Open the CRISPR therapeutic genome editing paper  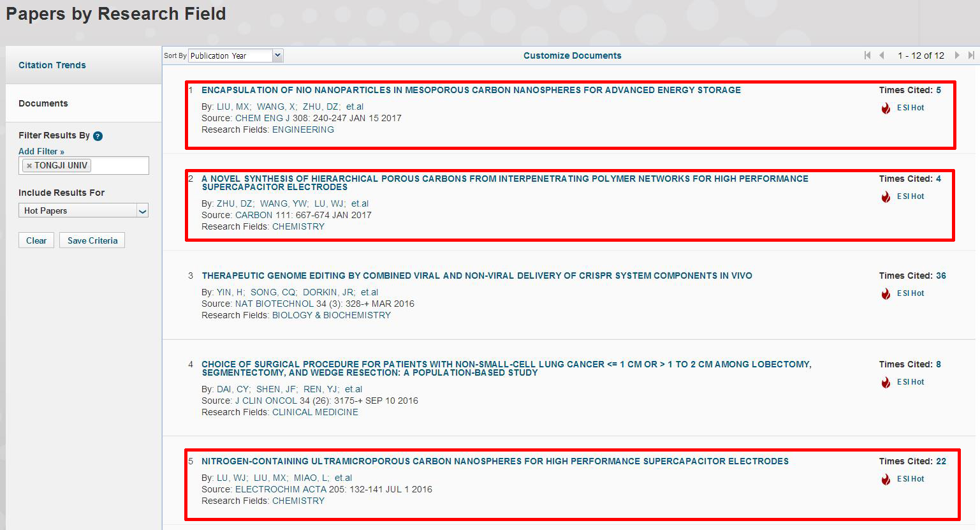pyautogui.click(x=476, y=276)
